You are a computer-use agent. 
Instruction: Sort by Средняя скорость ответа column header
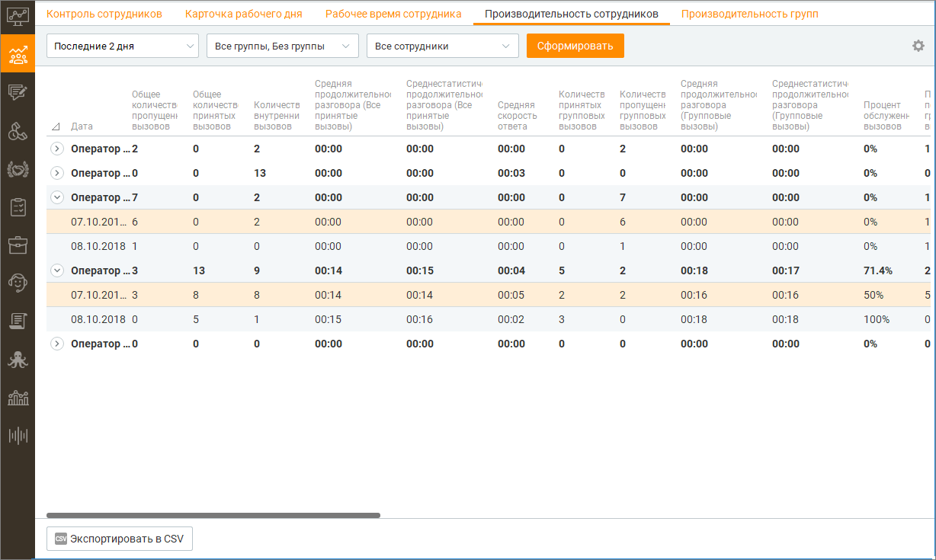[518, 116]
